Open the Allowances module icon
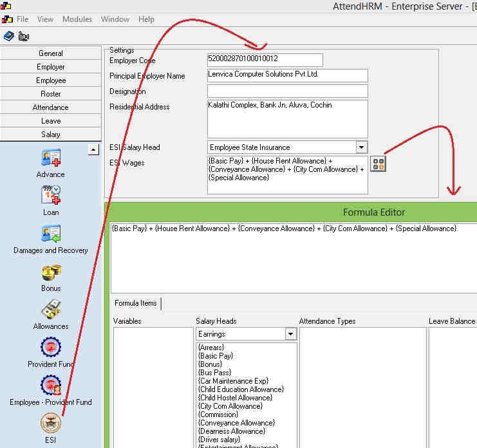This screenshot has width=477, height=448. 51,310
